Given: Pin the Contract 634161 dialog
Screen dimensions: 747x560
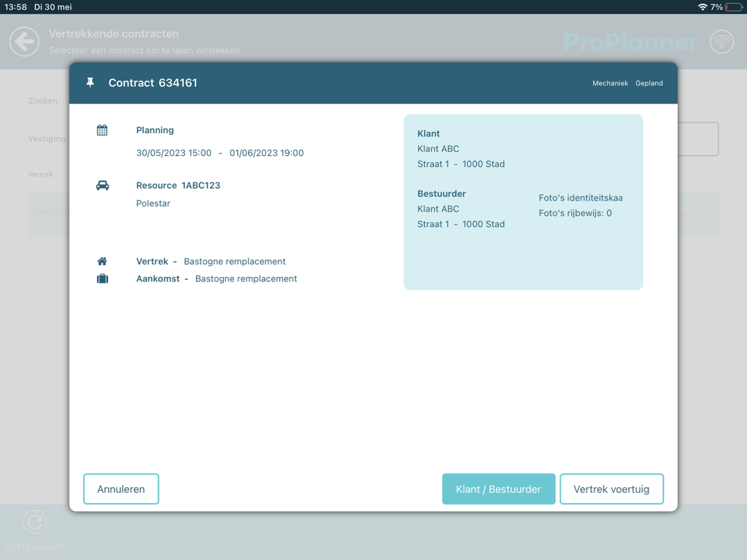Looking at the screenshot, I should (90, 82).
